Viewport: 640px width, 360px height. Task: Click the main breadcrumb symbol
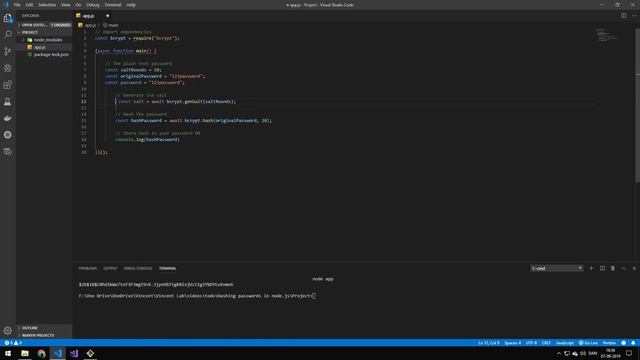point(111,25)
